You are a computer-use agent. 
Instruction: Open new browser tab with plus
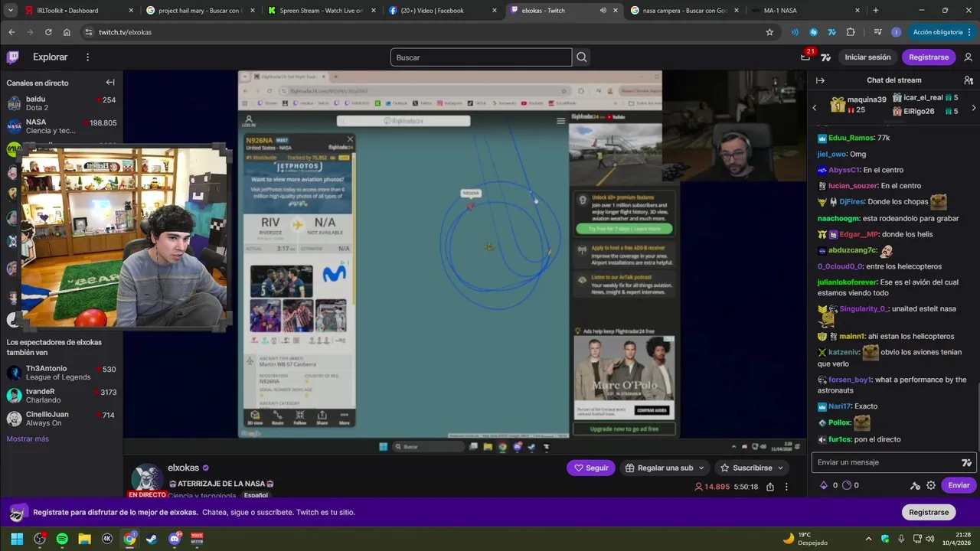(876, 11)
